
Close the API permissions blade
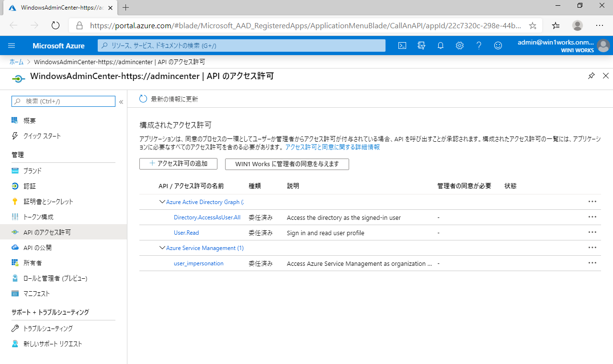point(605,76)
